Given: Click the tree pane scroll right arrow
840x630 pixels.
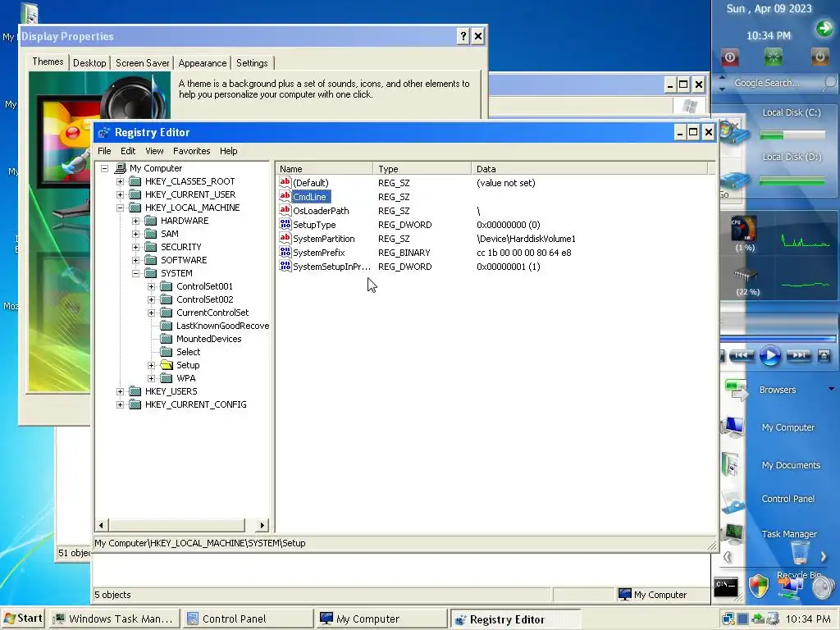Looking at the screenshot, I should (262, 525).
